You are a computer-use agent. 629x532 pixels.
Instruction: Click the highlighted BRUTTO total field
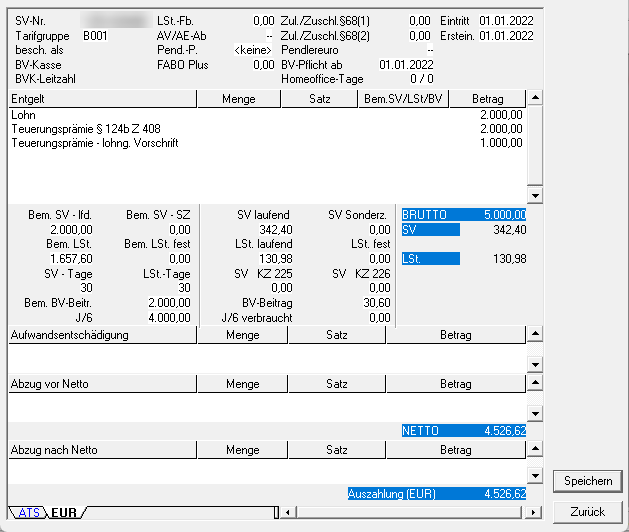[463, 214]
